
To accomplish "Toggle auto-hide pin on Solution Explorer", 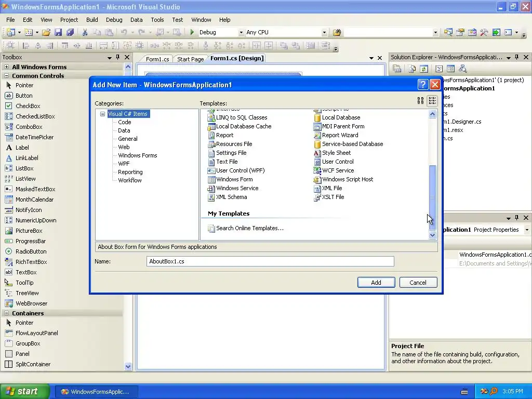I will coord(517,57).
